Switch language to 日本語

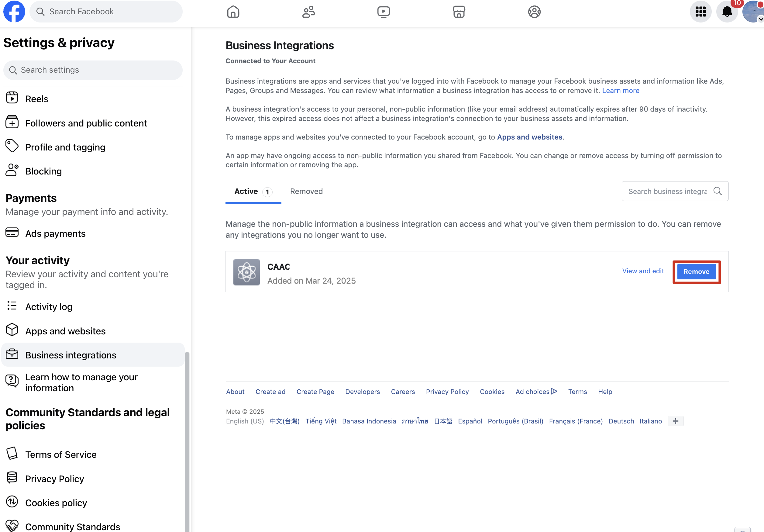click(443, 421)
